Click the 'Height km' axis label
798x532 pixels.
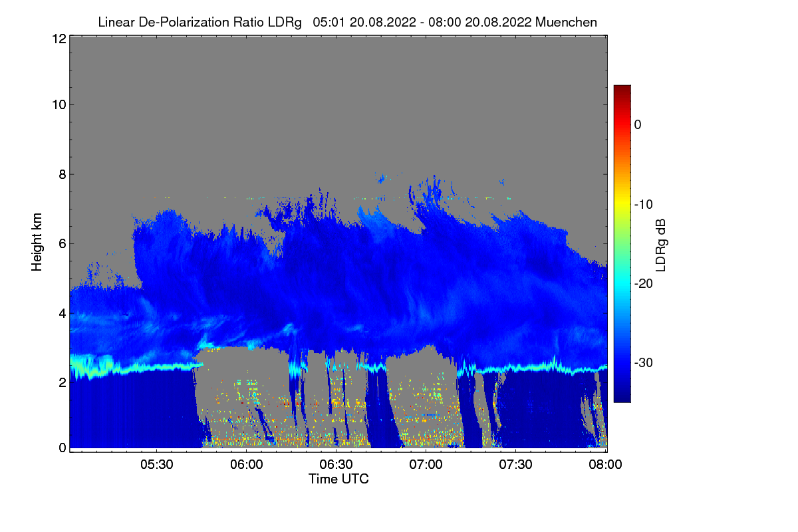[x=37, y=241]
